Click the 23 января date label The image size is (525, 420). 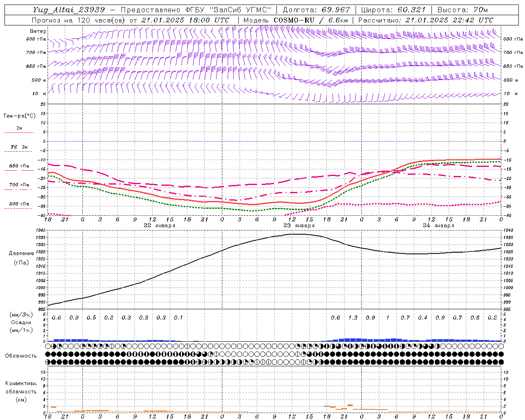click(299, 226)
